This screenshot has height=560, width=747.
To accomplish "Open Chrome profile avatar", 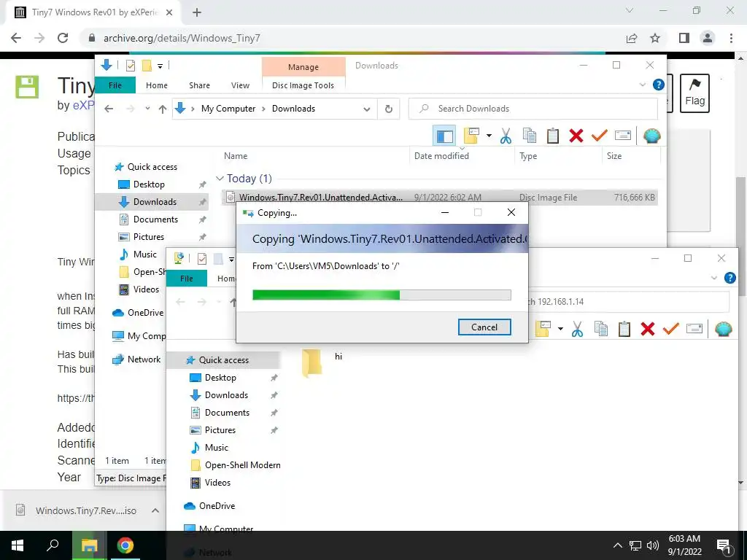I will tap(708, 38).
